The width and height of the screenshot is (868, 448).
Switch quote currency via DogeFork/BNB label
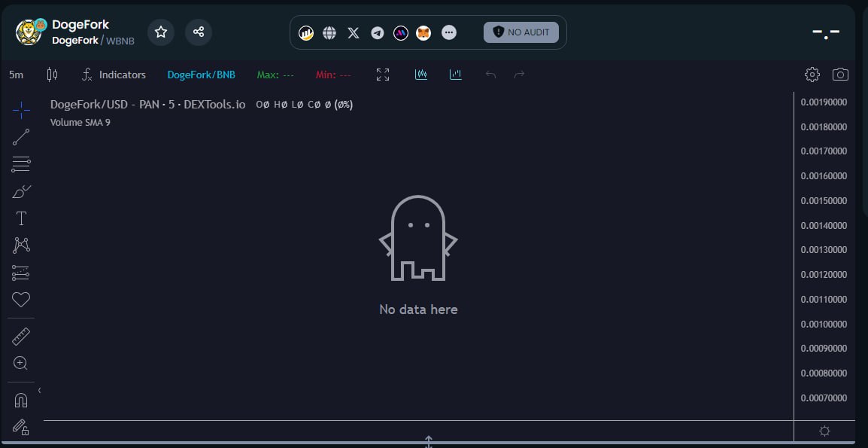click(201, 75)
